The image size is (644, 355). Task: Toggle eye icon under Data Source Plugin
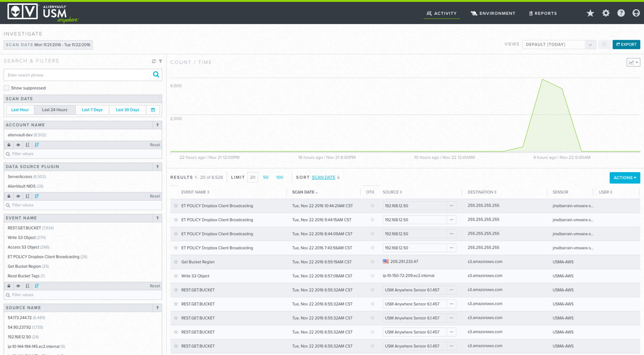[18, 196]
